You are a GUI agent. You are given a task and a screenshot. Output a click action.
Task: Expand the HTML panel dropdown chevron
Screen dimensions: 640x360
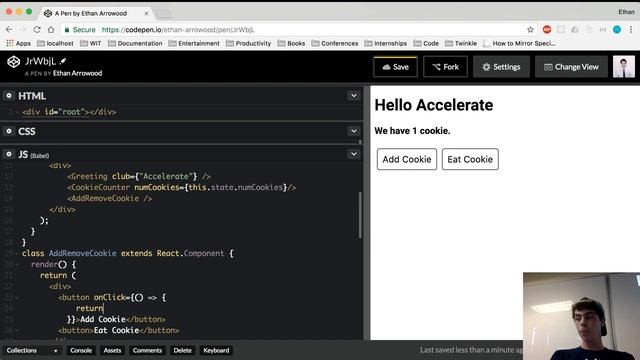pos(353,96)
